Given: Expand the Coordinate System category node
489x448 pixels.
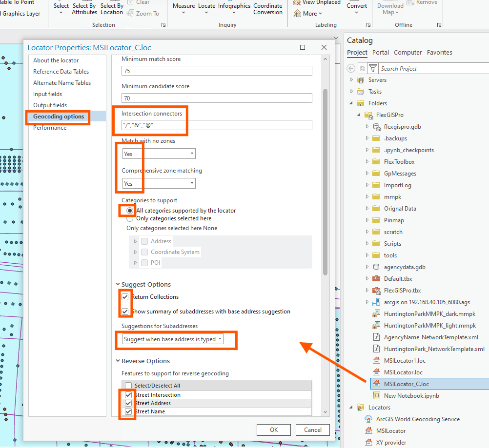Looking at the screenshot, I should pyautogui.click(x=135, y=252).
